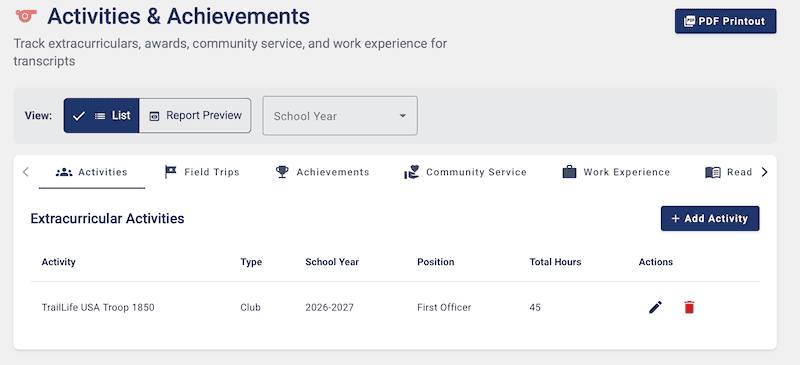Open the Community Service tab
The width and height of the screenshot is (800, 365).
click(x=465, y=172)
